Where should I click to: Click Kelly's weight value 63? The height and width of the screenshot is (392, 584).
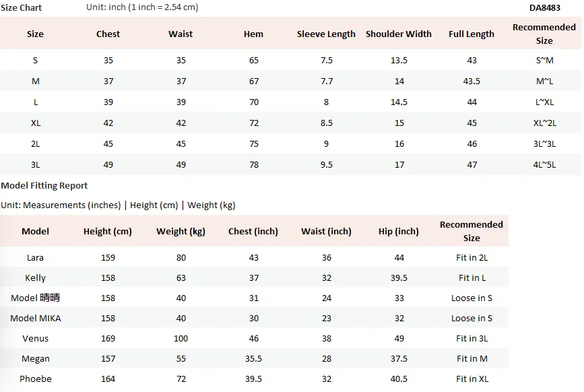[x=181, y=278]
